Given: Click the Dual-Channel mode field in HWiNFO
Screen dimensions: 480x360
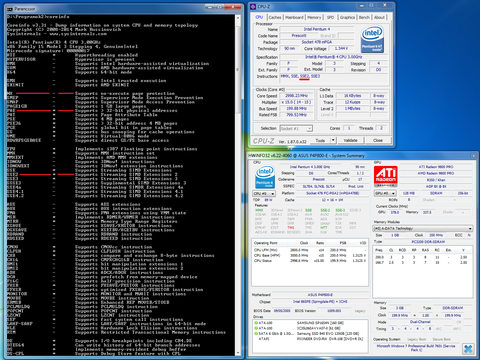Looking at the screenshot, I should (420, 322).
